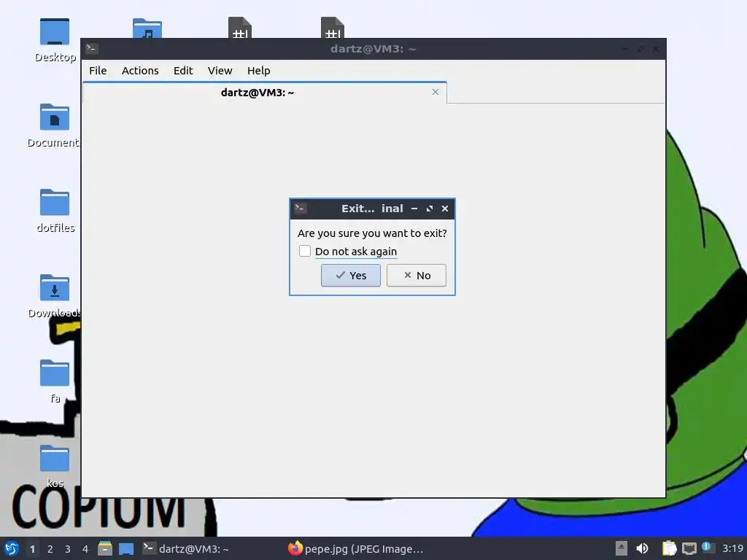Select the music folder icon on the desktop

(147, 28)
